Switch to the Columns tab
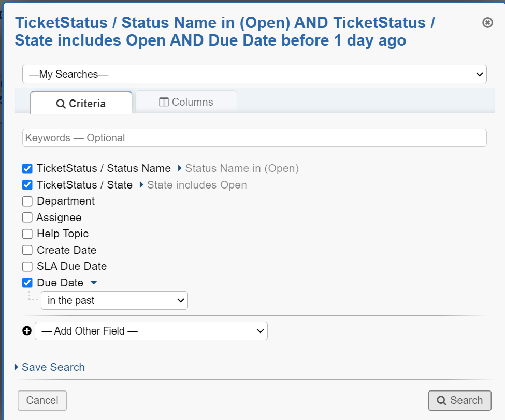 [186, 102]
